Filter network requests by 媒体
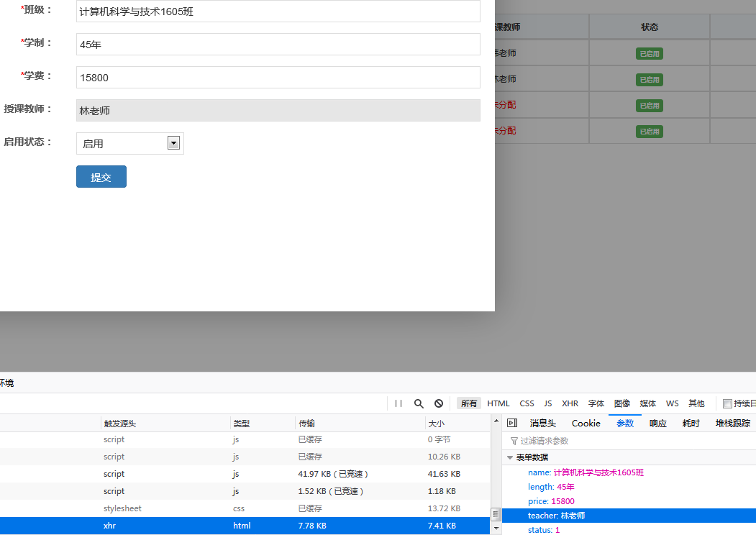Viewport: 756px width, 535px height. tap(647, 403)
